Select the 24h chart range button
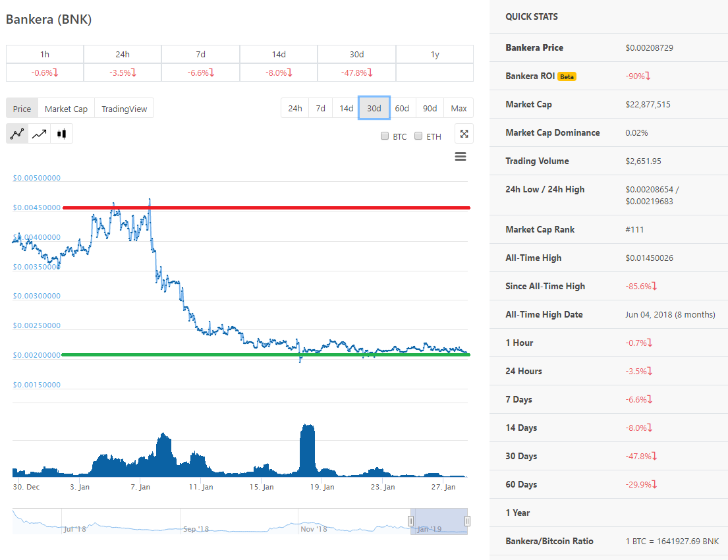This screenshot has height=560, width=728. point(294,108)
